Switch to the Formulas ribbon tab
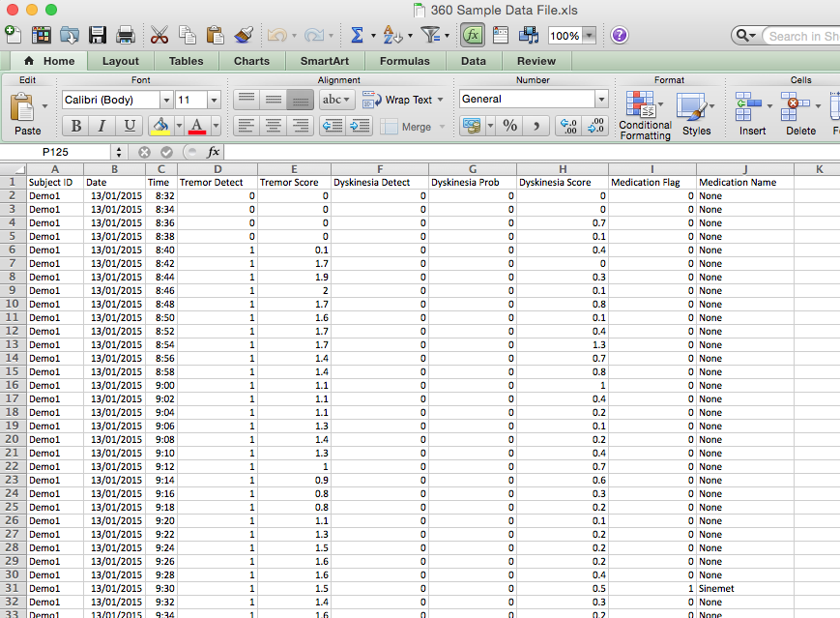840x618 pixels. click(404, 61)
